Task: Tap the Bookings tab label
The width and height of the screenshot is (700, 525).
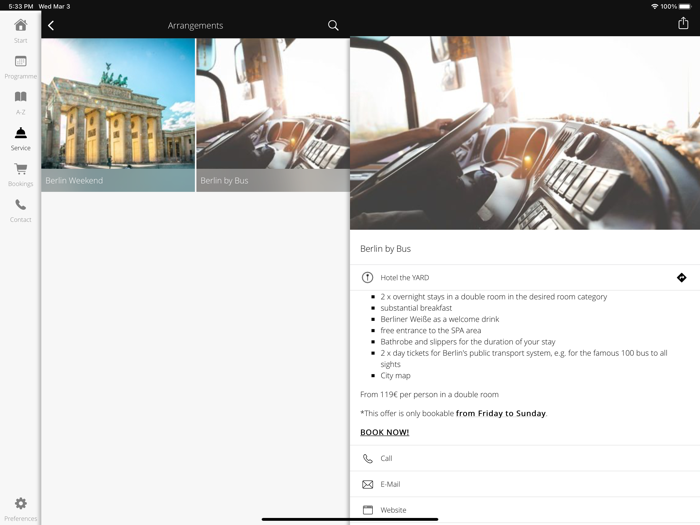Action: click(21, 183)
